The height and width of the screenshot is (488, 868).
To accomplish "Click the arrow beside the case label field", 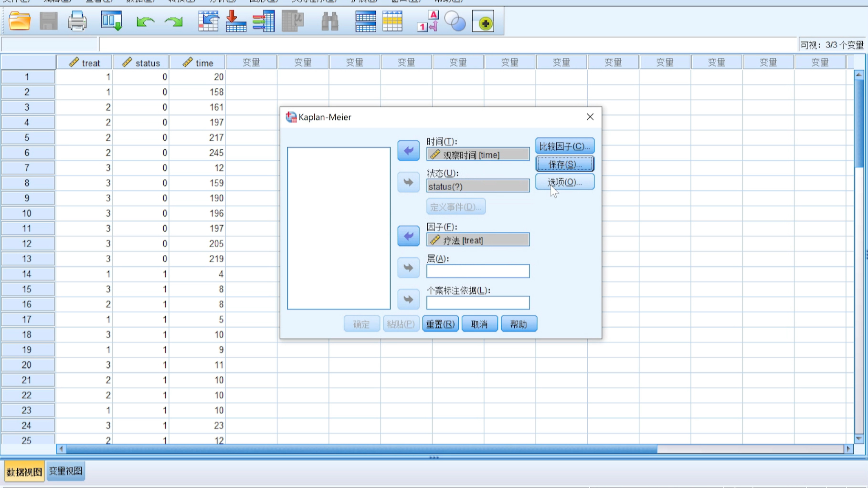I will click(408, 300).
